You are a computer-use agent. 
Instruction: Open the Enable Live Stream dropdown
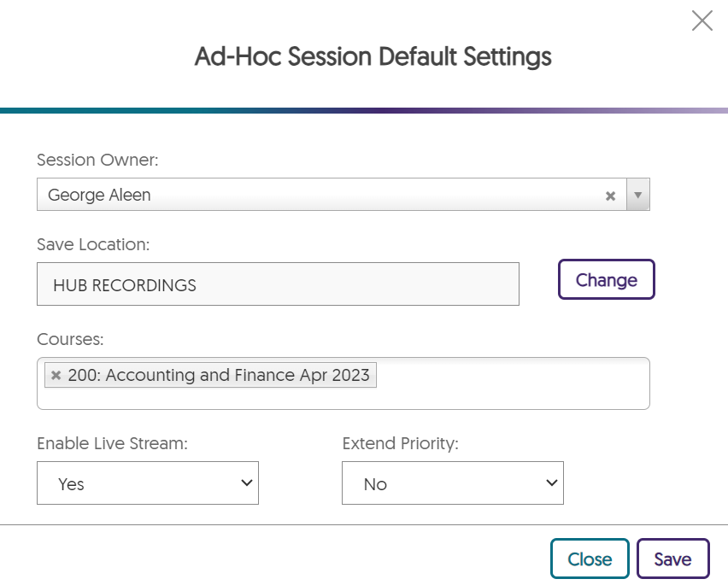coord(148,483)
